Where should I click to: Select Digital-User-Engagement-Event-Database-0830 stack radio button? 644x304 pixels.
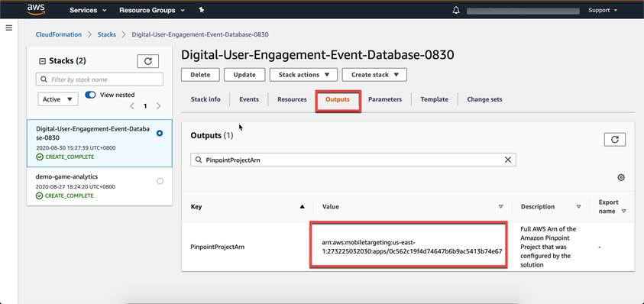(x=160, y=133)
